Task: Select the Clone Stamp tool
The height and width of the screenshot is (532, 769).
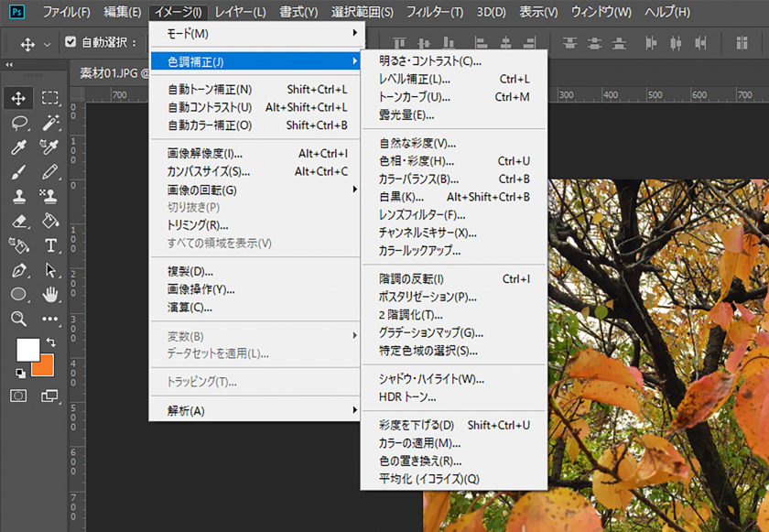Action: click(19, 196)
